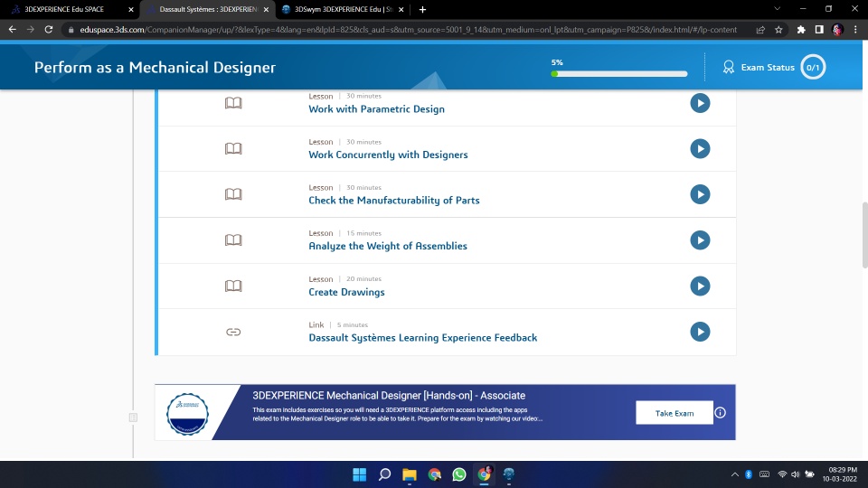
Task: Click the small side panel toggle handle
Action: click(133, 418)
